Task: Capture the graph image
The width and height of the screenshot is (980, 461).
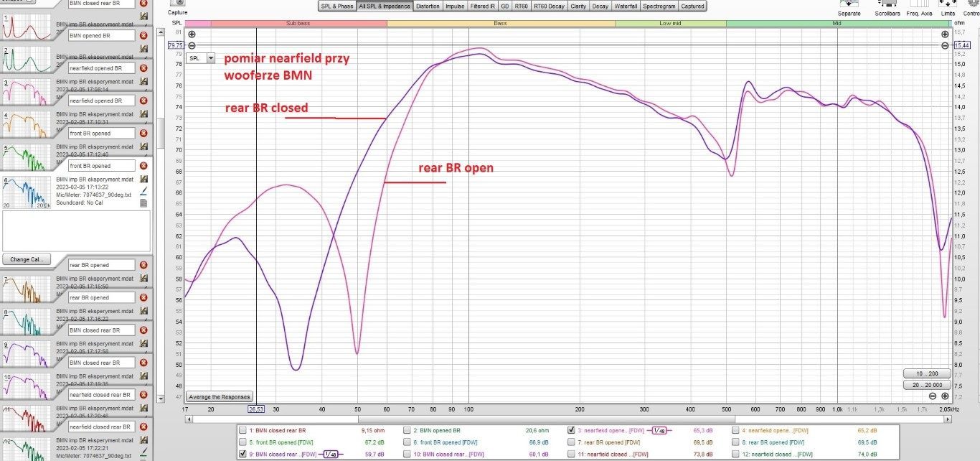Action: 177,8
